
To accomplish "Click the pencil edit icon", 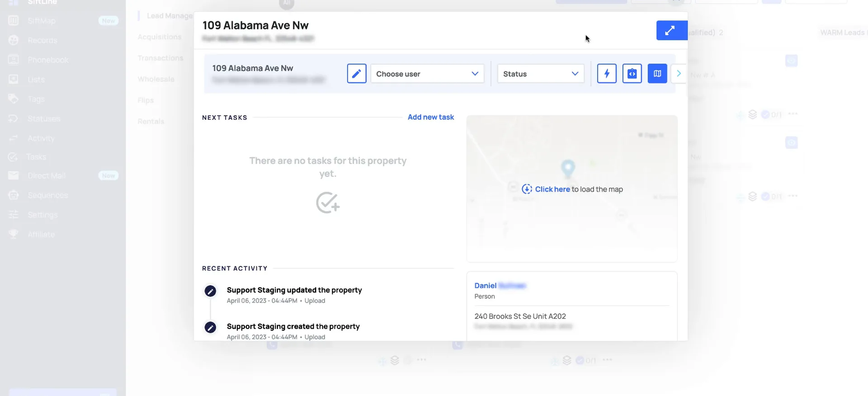I will [x=357, y=73].
